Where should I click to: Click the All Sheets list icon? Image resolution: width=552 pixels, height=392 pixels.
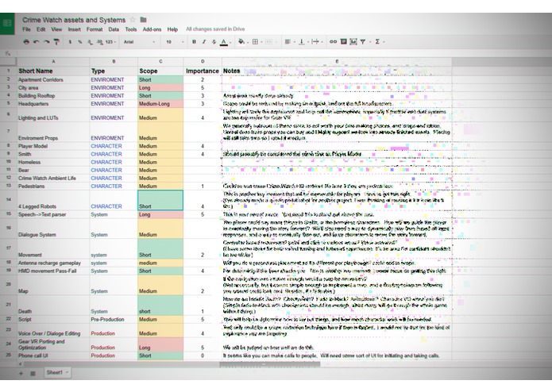point(33,374)
